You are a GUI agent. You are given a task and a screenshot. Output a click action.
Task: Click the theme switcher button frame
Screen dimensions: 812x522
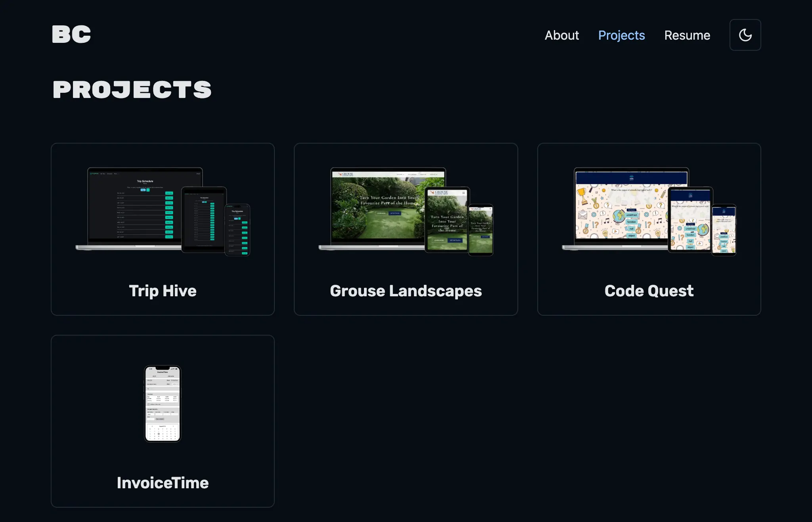tap(745, 35)
